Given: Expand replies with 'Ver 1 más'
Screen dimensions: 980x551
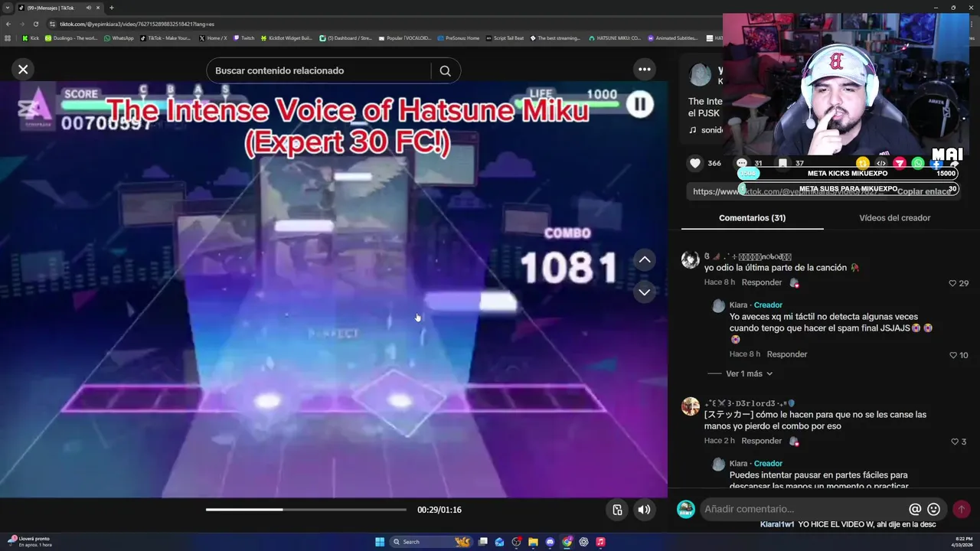Looking at the screenshot, I should pyautogui.click(x=749, y=373).
